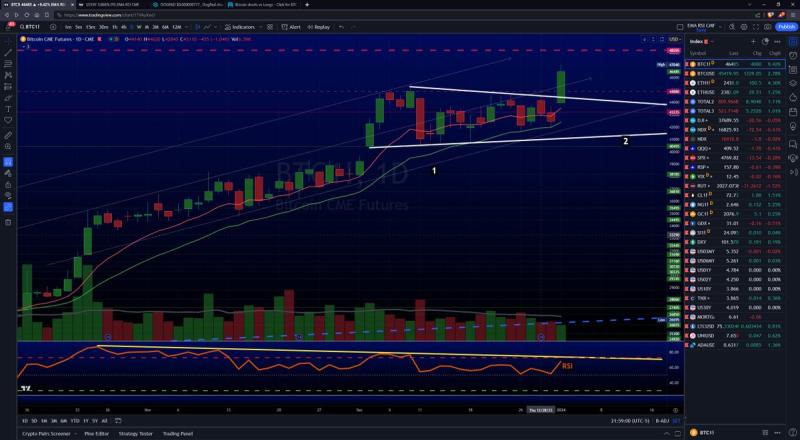Open the calendar icon in right sidebar
This screenshot has height=440, width=800.
click(793, 112)
